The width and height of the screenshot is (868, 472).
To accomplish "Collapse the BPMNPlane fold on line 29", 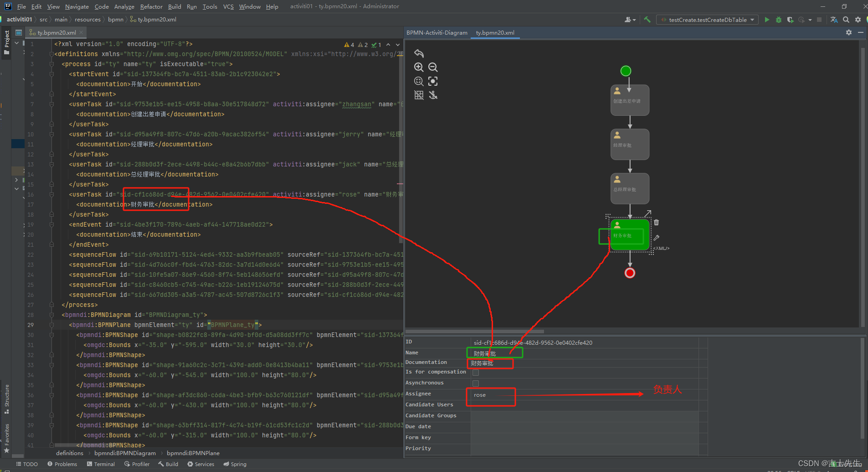I will click(51, 325).
